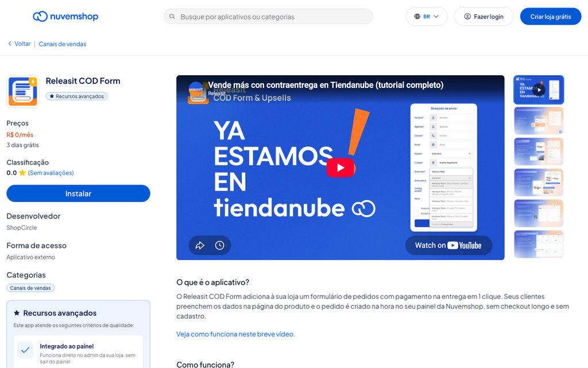This screenshot has width=588, height=368.
Task: Click the video share arrow icon
Action: point(200,245)
